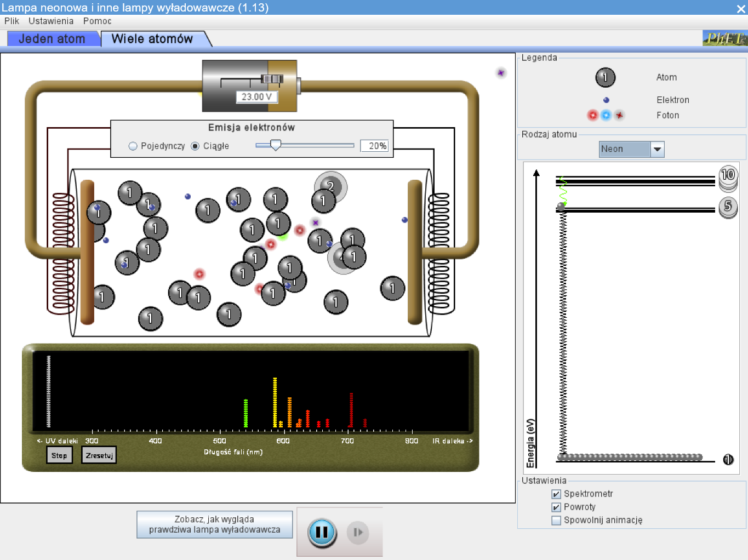Open the Ustawienia menu
The width and height of the screenshot is (748, 560).
point(51,21)
